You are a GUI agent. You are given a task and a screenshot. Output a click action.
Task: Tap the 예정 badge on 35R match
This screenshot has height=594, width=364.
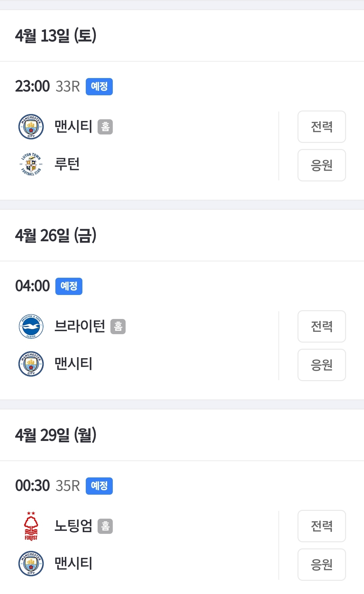click(99, 486)
